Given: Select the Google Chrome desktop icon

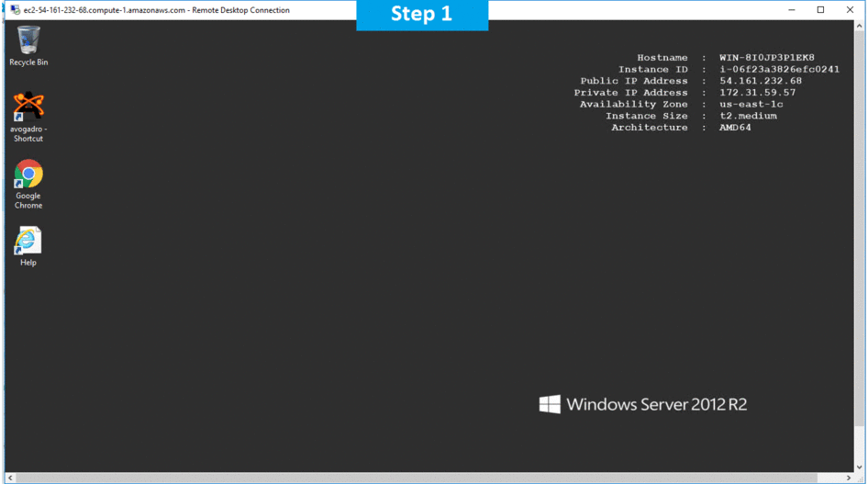Looking at the screenshot, I should point(28,174).
